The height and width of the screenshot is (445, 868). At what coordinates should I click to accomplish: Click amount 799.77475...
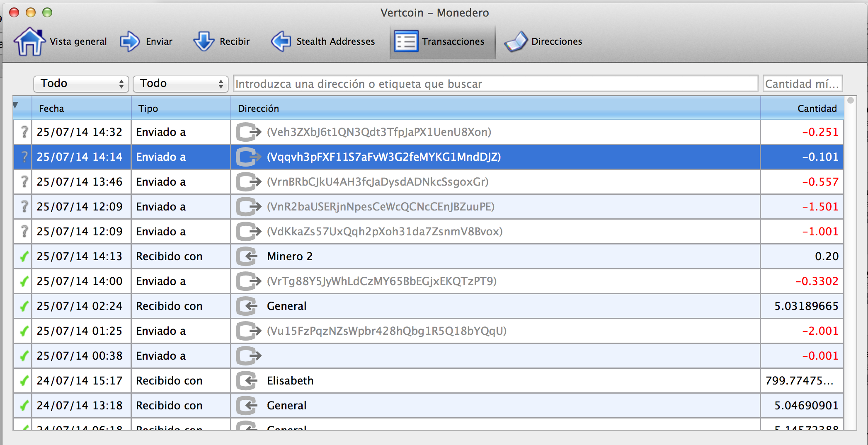[x=800, y=381]
